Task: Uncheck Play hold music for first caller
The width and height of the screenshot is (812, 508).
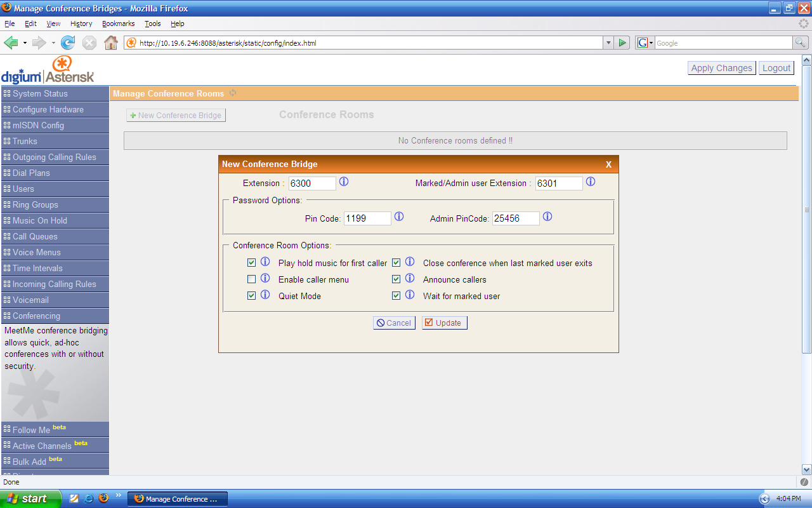Action: tap(252, 263)
